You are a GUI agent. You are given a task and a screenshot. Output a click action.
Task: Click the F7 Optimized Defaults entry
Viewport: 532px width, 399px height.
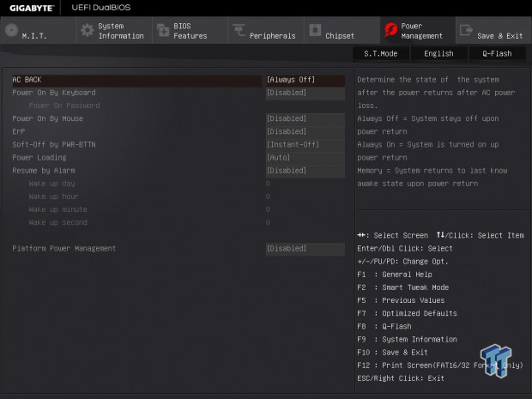click(x=407, y=313)
